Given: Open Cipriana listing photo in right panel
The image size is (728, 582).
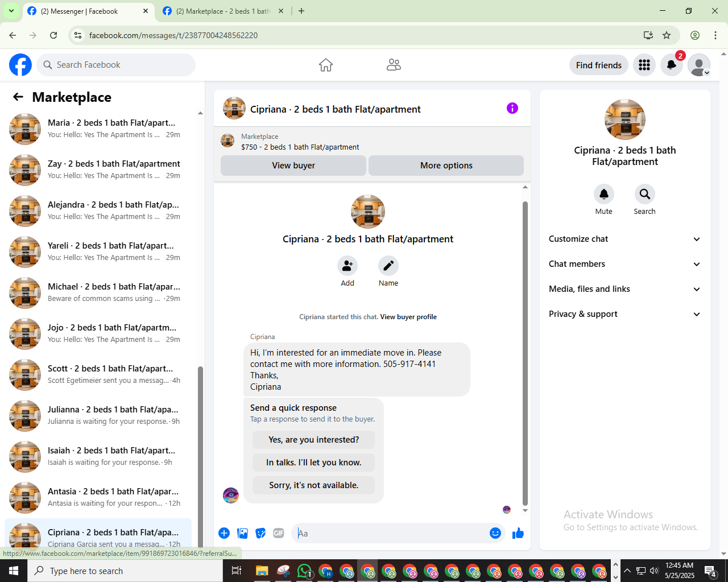Looking at the screenshot, I should pyautogui.click(x=625, y=119).
